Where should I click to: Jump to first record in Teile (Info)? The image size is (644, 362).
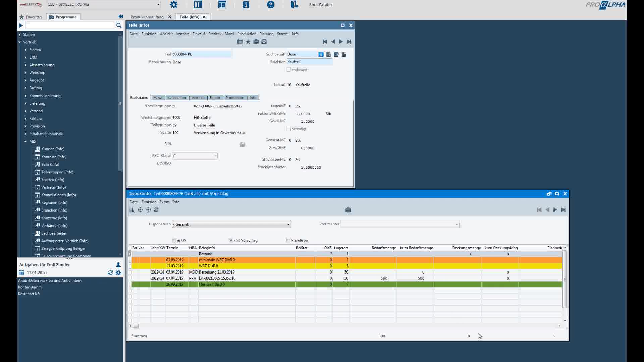point(325,42)
